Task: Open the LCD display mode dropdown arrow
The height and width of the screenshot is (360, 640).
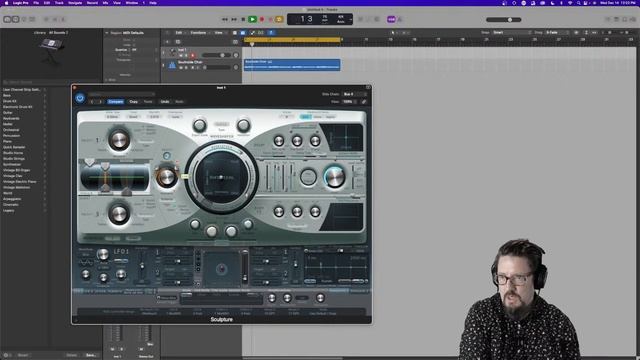Action: [350, 19]
